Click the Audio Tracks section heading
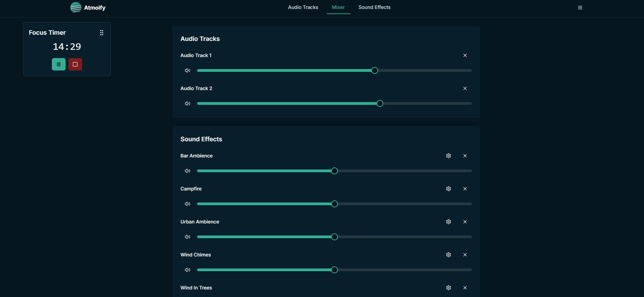This screenshot has height=297, width=644. click(200, 39)
